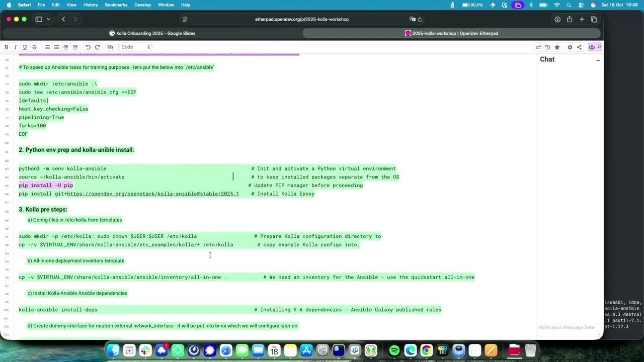Viewport: 644px width, 362px height.
Task: Open Finder from the Dock
Action: (x=113, y=350)
